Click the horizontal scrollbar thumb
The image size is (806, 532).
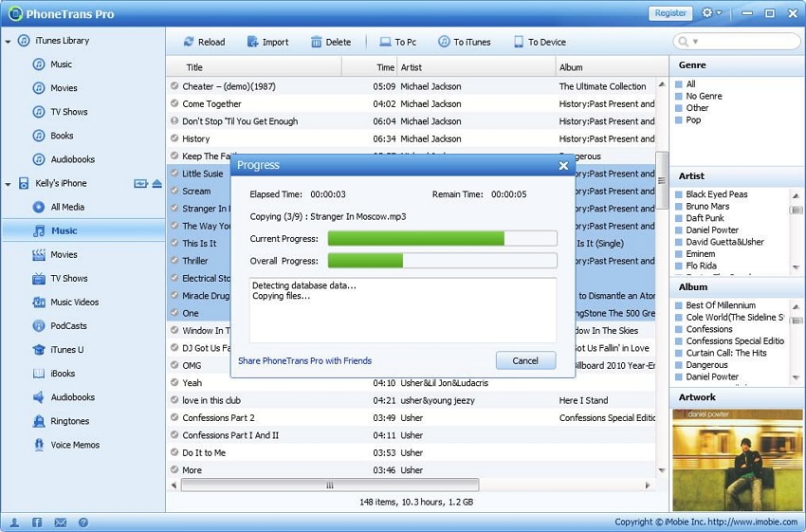click(330, 485)
